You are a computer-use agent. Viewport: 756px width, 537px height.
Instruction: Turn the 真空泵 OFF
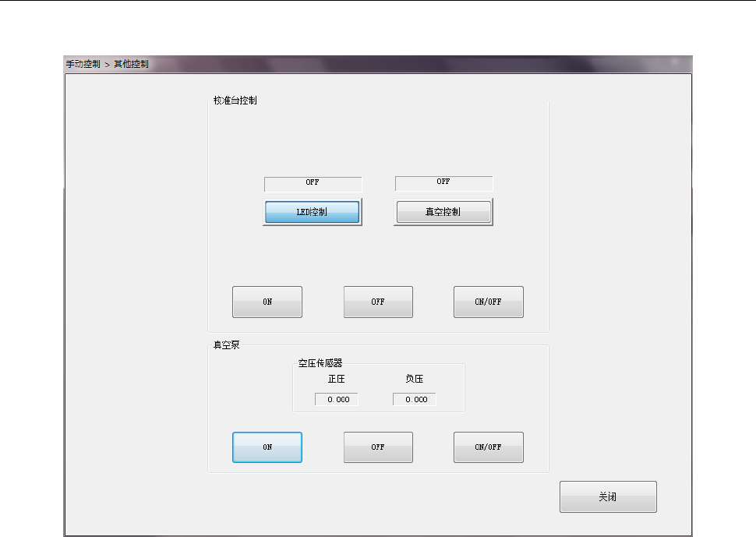378,447
